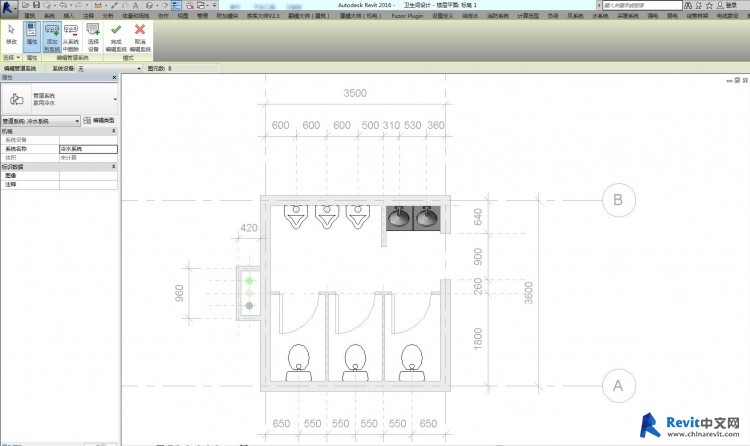Viewport: 750px width, 446px height.
Task: Open the Undo history dropdown arrow
Action: [x=71, y=5]
